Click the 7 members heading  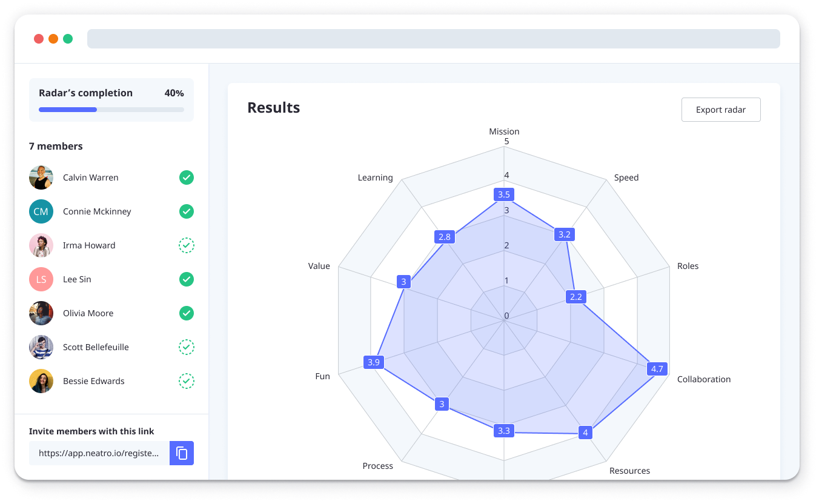(x=56, y=146)
